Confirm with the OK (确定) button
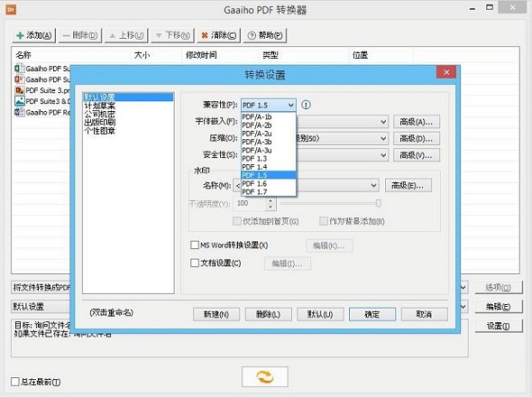The image size is (532, 398). click(372, 314)
